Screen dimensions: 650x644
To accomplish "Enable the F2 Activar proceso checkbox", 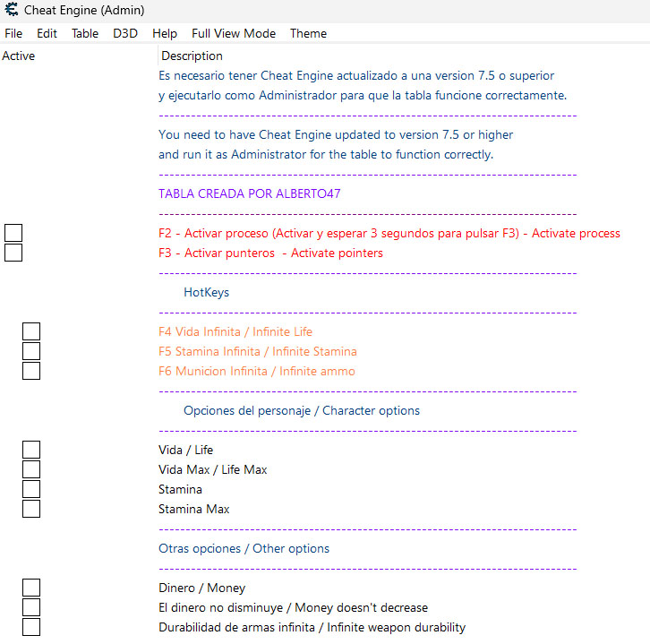I will (13, 233).
